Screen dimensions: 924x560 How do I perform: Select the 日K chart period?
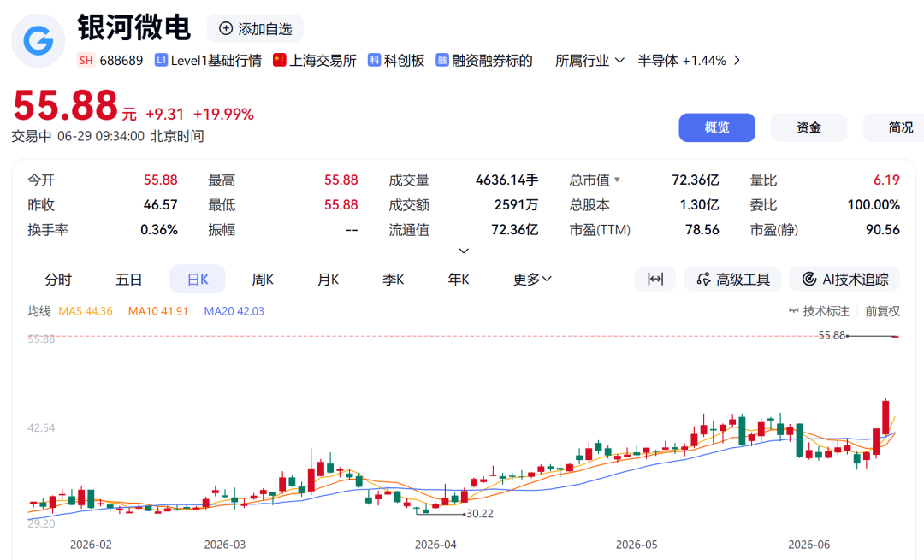pyautogui.click(x=198, y=279)
